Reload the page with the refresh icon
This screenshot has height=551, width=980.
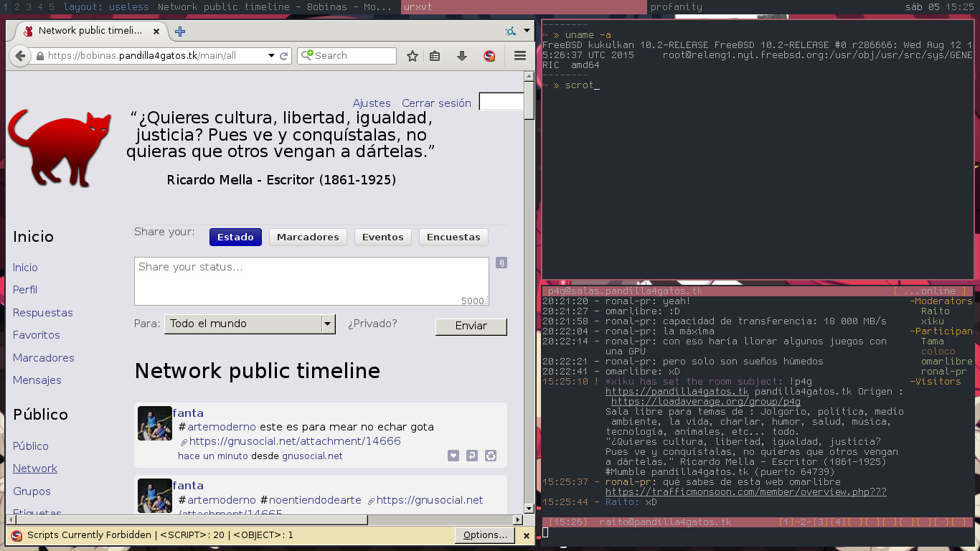tap(284, 55)
